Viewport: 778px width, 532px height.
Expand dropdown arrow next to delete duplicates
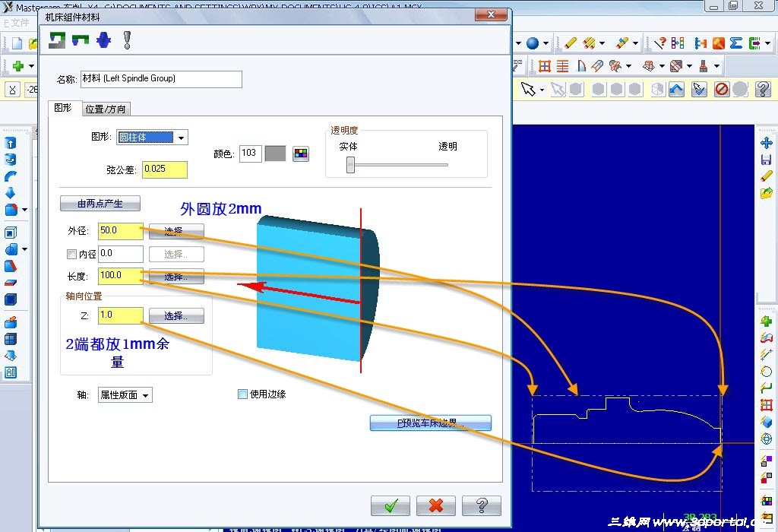coord(602,43)
